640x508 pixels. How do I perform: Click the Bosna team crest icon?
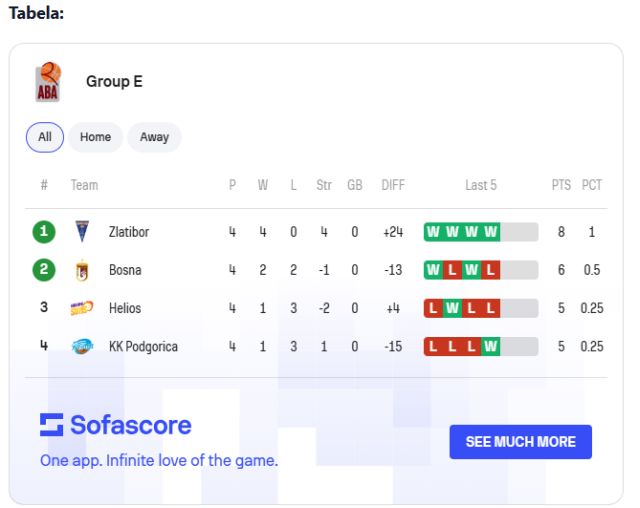pos(83,270)
